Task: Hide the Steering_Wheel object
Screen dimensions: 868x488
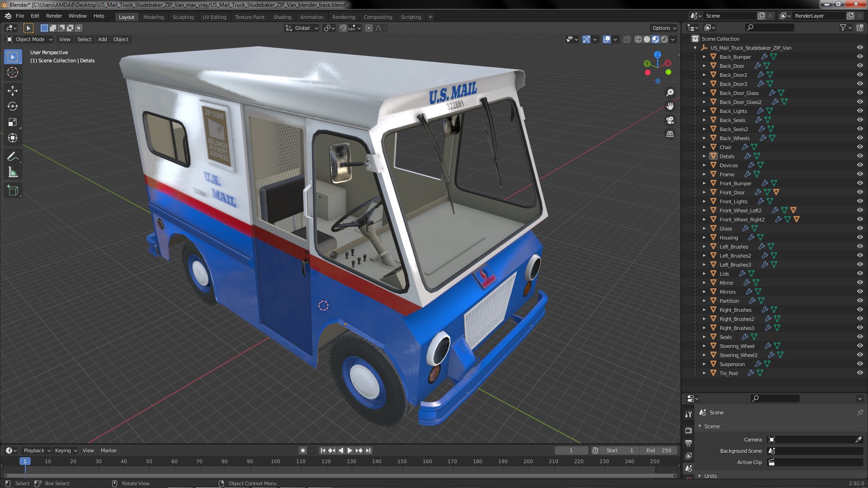Action: [x=860, y=346]
